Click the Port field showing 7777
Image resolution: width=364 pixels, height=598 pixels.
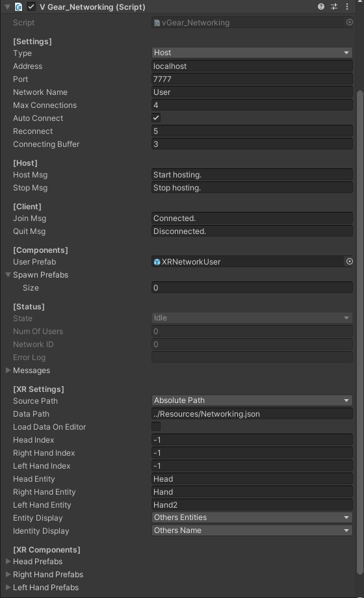point(252,79)
